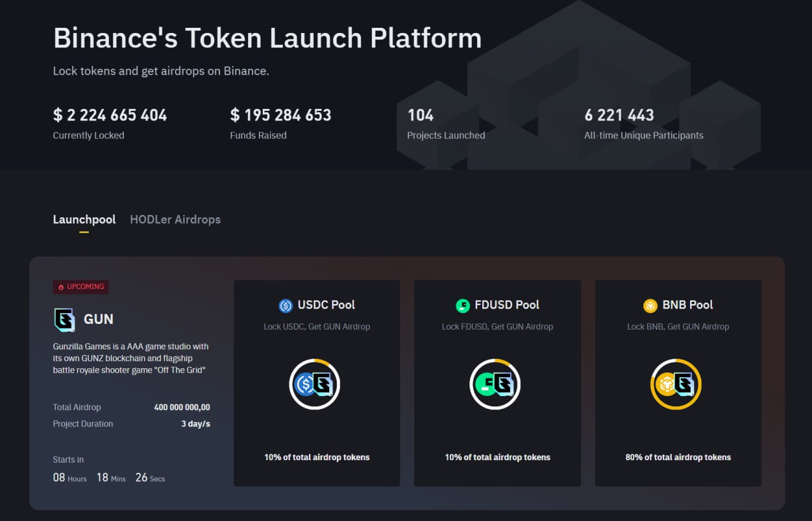The width and height of the screenshot is (812, 521).
Task: Click the 'Funds Raised' label
Action: pos(258,135)
